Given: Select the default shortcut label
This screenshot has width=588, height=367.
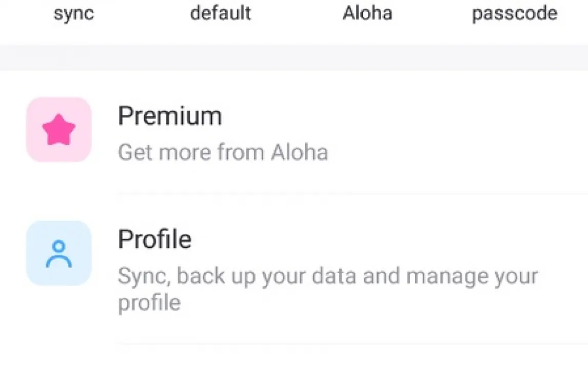Looking at the screenshot, I should coord(221,13).
